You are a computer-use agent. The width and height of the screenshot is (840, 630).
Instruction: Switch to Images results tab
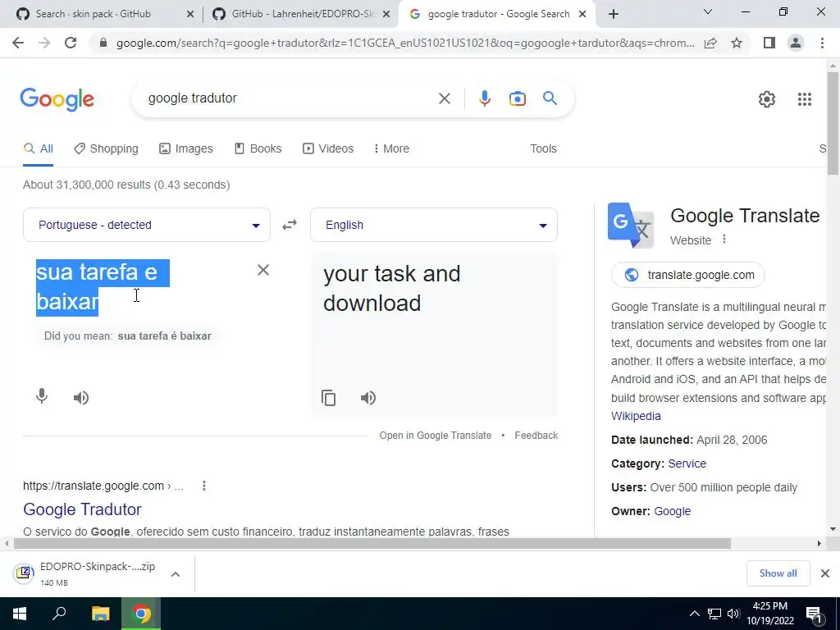coord(186,148)
